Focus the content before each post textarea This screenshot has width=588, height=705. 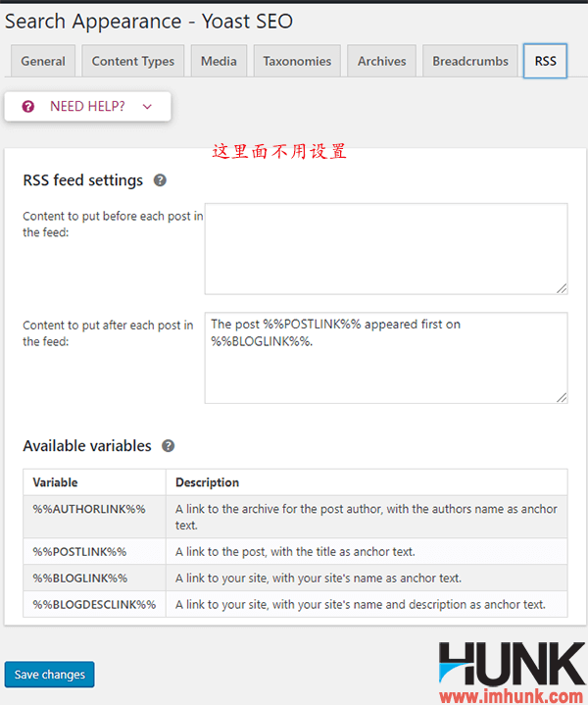tap(386, 249)
